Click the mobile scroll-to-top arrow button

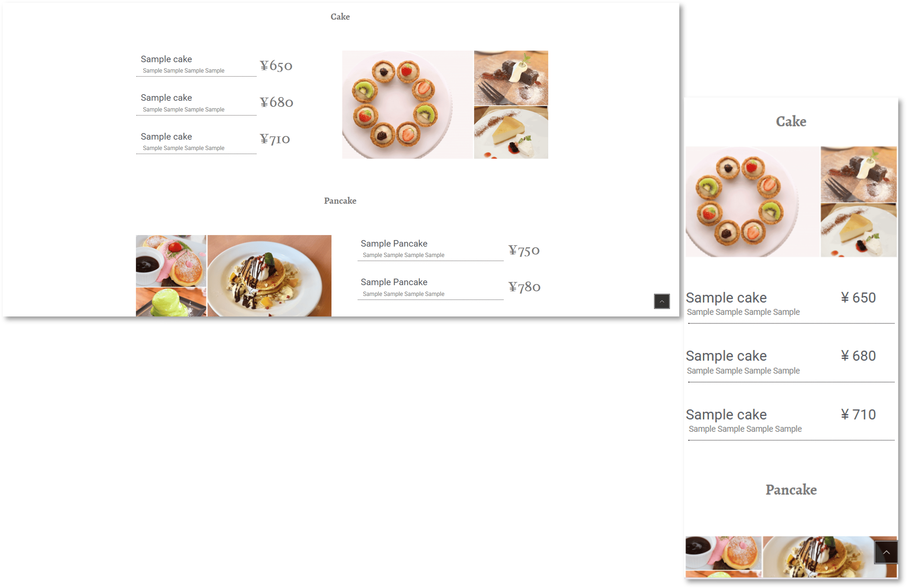pos(886,552)
